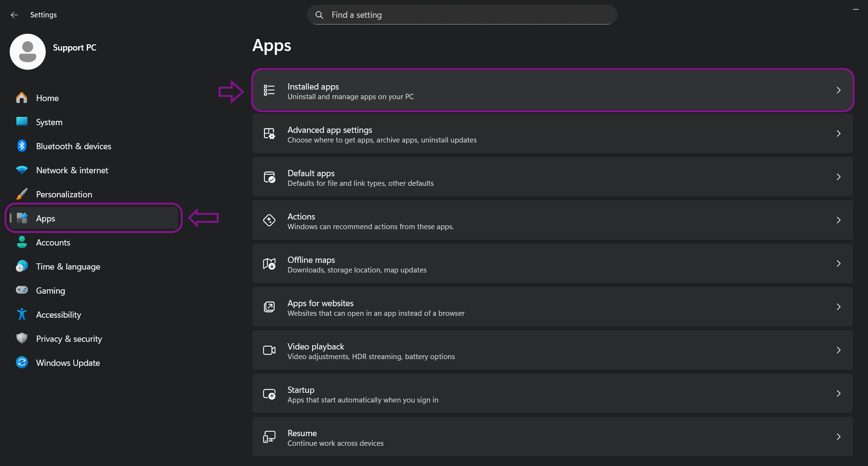Click the Offline maps icon

tap(269, 263)
